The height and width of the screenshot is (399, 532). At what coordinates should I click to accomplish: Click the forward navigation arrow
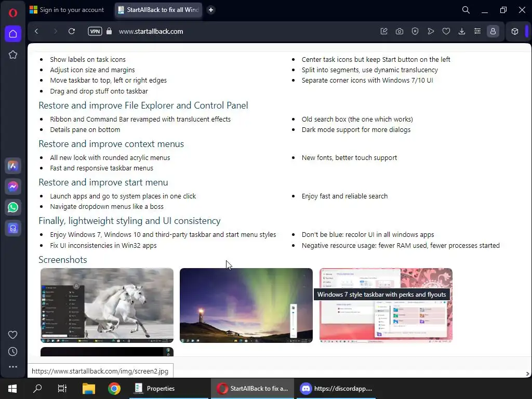click(55, 31)
